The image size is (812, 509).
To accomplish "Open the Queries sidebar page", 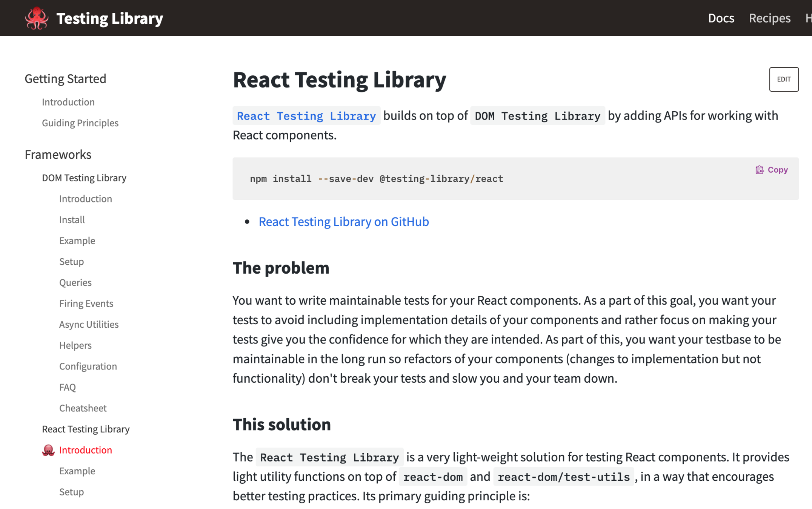I will (75, 282).
